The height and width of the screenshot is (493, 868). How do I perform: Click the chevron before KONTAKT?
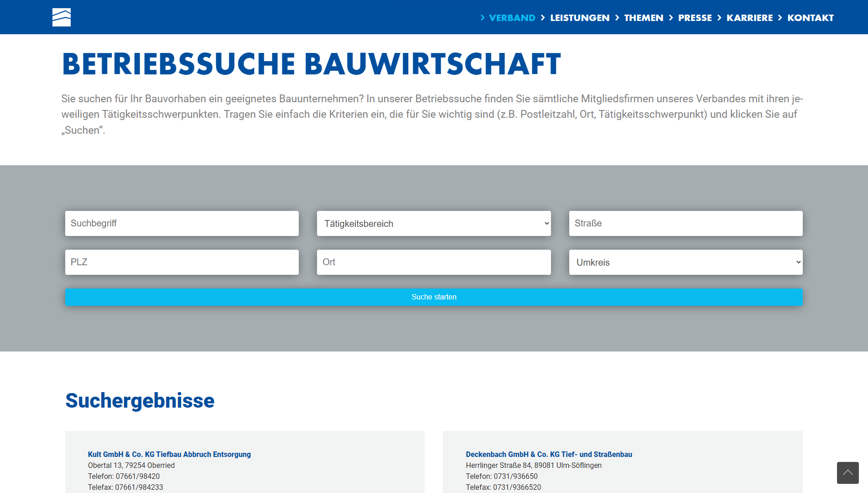pyautogui.click(x=780, y=18)
